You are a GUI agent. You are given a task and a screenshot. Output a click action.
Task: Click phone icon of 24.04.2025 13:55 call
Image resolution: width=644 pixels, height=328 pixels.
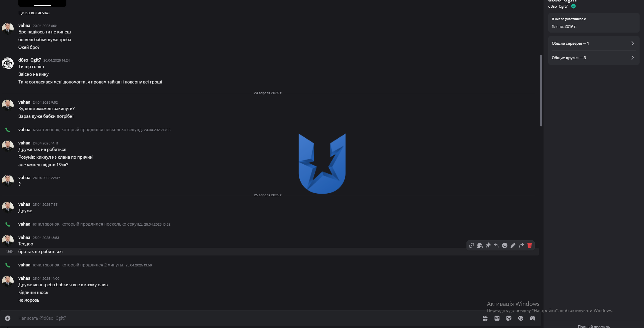click(8, 130)
